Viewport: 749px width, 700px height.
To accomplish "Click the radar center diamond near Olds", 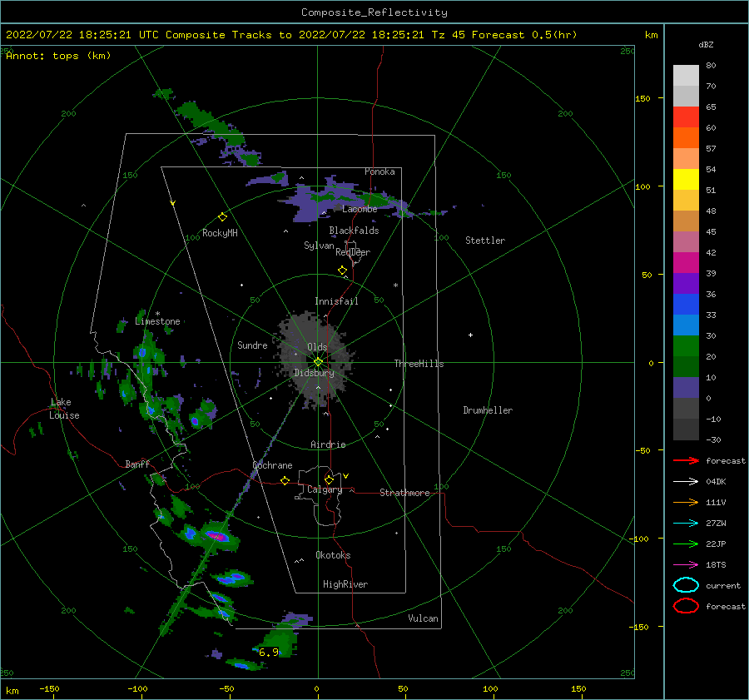I will tap(318, 362).
